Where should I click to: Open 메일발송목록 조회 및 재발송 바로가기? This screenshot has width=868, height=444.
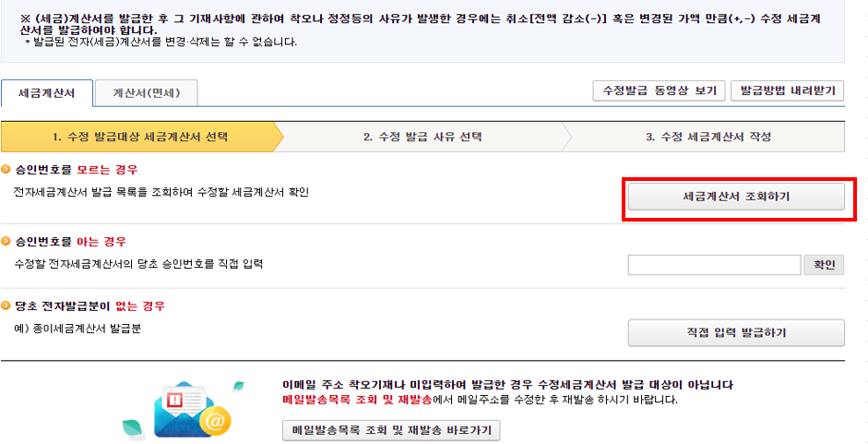(391, 430)
